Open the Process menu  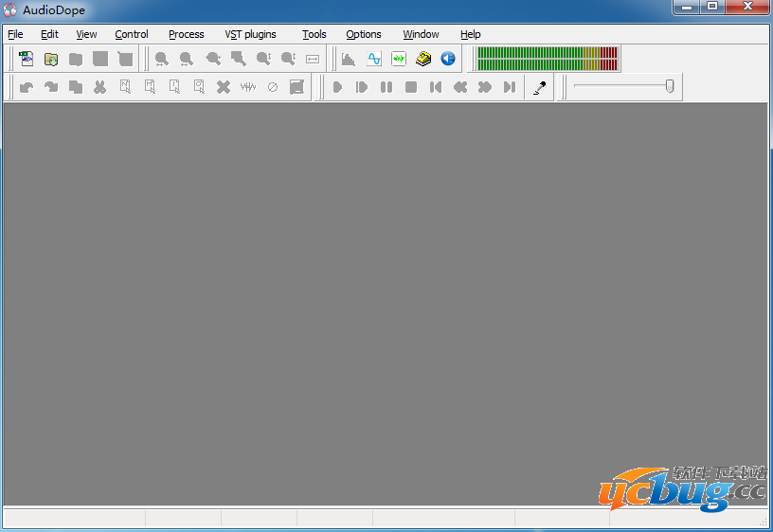tap(186, 34)
